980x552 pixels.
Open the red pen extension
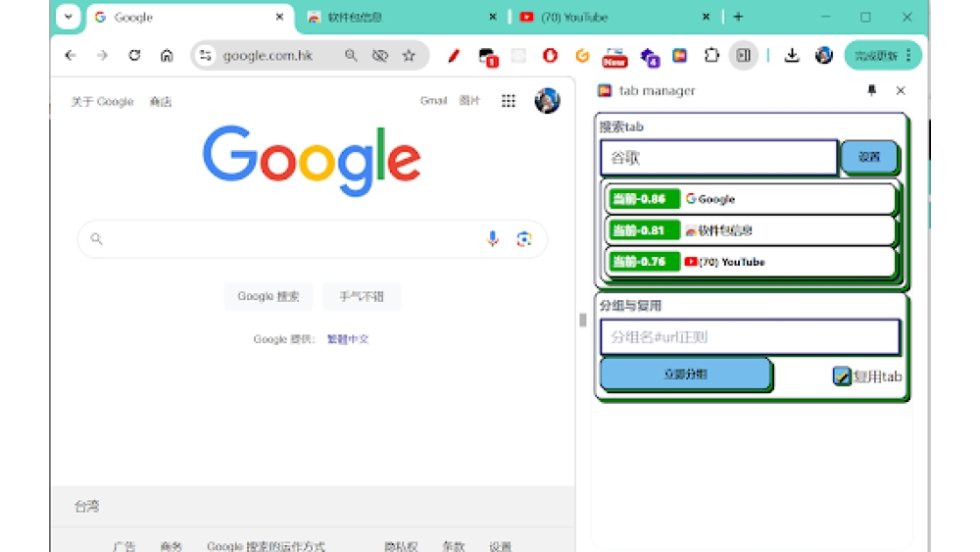pyautogui.click(x=454, y=56)
